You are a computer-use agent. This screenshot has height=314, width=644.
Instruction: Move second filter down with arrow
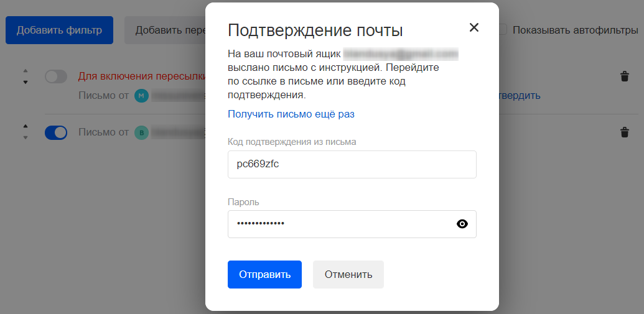25,138
